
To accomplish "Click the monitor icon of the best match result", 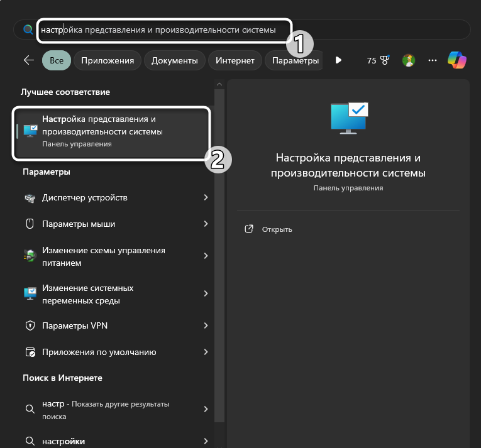I will click(x=30, y=131).
